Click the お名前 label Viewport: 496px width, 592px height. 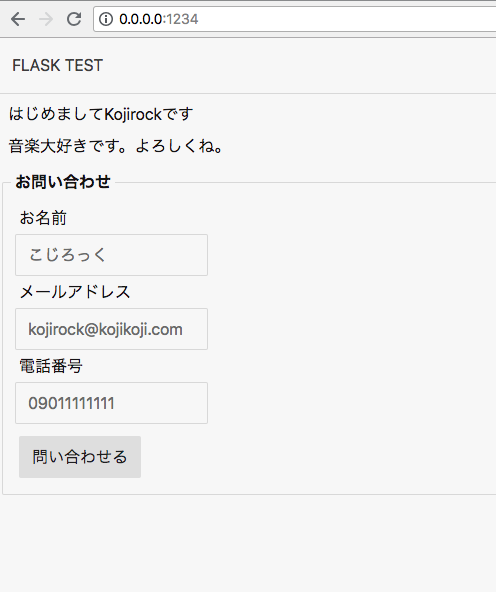pos(43,218)
